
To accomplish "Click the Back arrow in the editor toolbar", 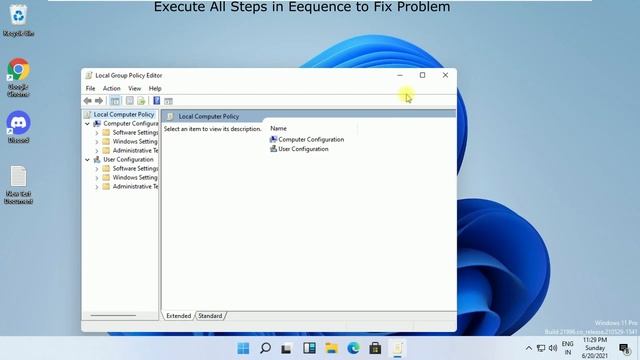I will tap(87, 100).
